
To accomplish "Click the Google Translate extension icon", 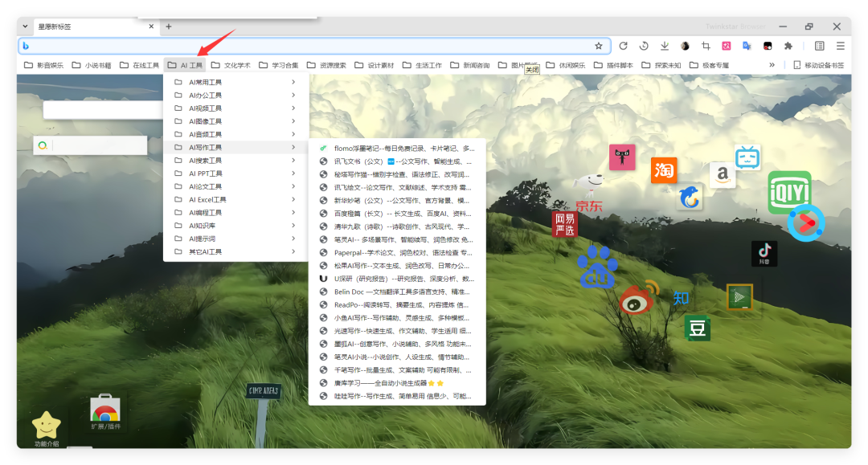I will [x=747, y=46].
